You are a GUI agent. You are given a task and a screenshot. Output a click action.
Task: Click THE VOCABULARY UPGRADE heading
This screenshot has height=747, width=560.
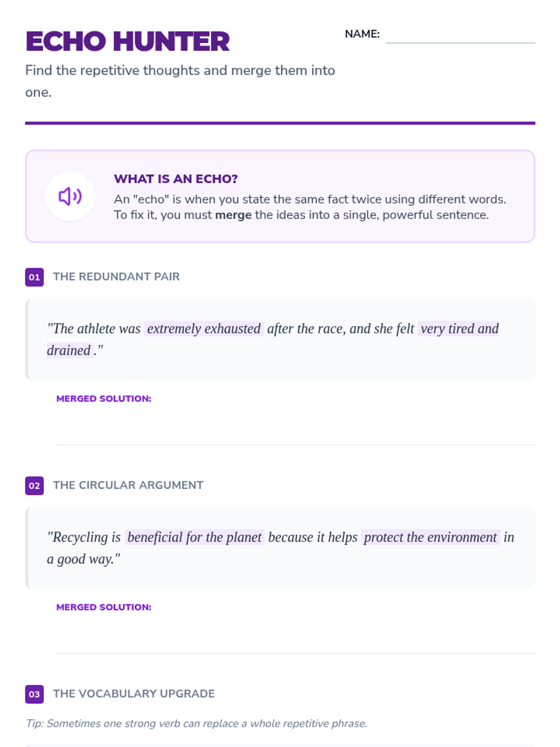coord(133,693)
